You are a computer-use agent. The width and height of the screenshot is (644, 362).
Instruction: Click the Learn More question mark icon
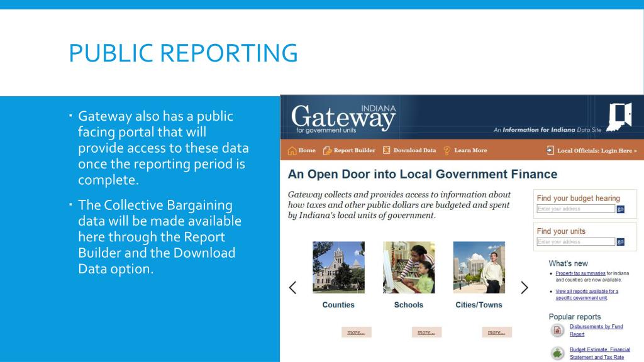coord(447,151)
